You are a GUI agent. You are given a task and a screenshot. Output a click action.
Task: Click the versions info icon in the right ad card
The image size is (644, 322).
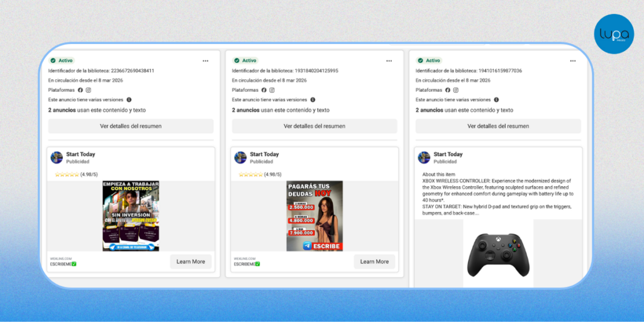click(x=496, y=99)
